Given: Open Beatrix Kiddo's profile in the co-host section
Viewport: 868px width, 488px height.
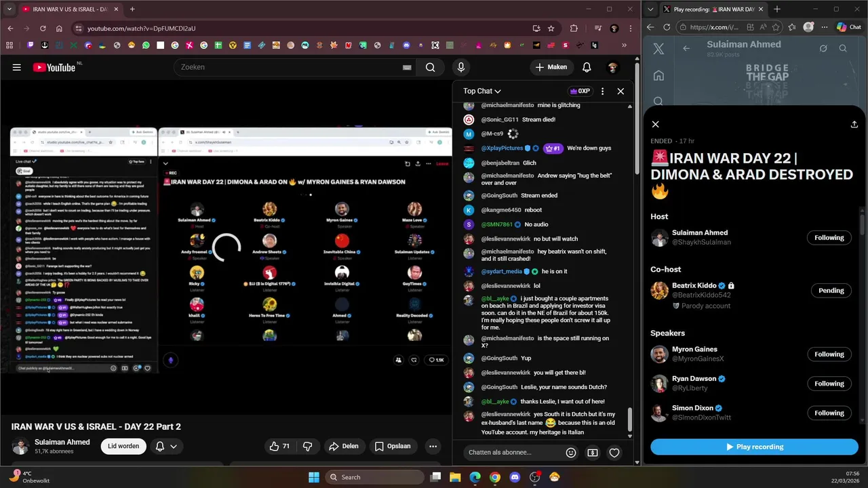Looking at the screenshot, I should 694,286.
